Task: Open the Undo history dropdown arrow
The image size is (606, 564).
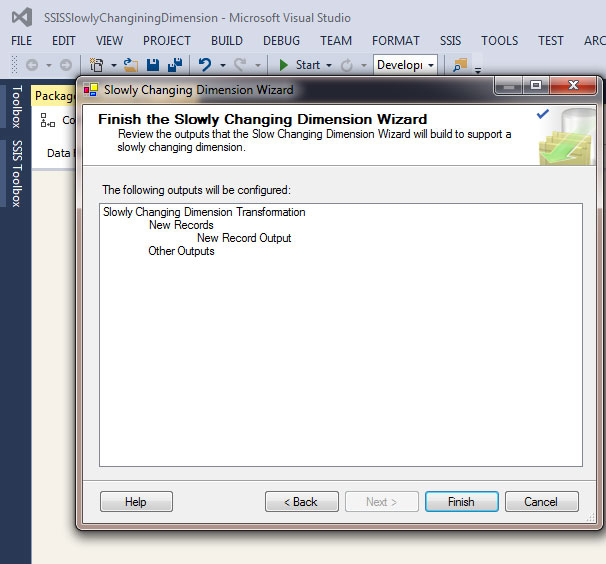Action: coord(223,65)
